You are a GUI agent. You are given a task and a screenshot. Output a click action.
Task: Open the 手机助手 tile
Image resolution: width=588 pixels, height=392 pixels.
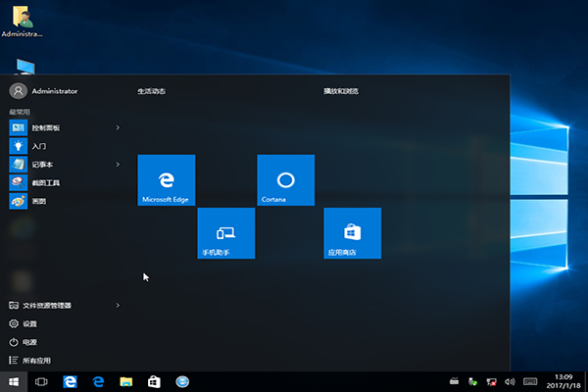pyautogui.click(x=225, y=233)
